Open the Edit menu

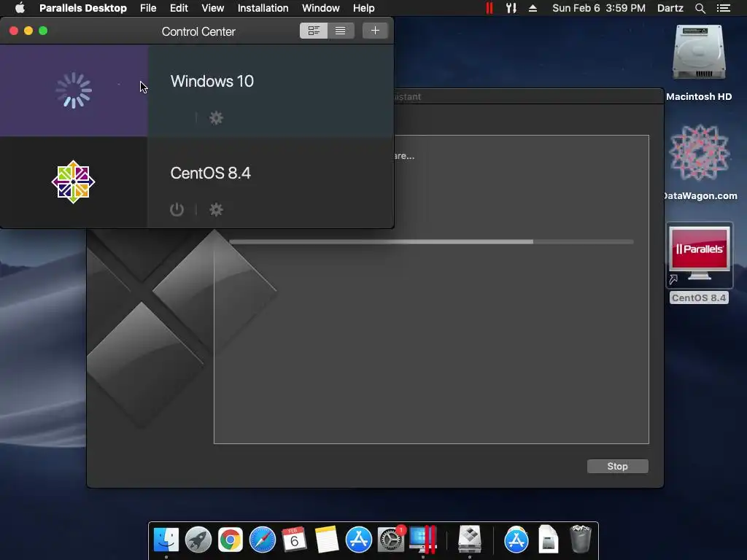[x=179, y=8]
